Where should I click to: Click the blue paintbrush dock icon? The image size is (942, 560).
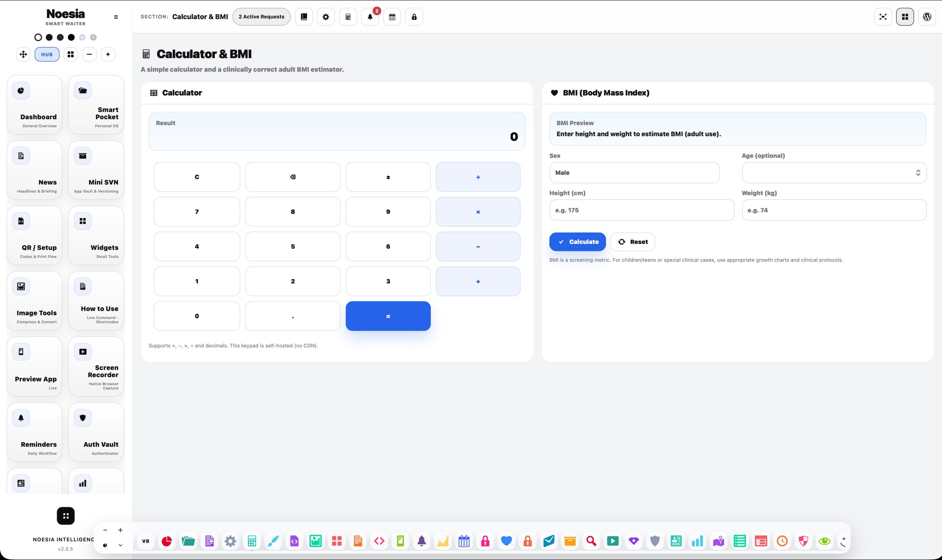pyautogui.click(x=273, y=541)
